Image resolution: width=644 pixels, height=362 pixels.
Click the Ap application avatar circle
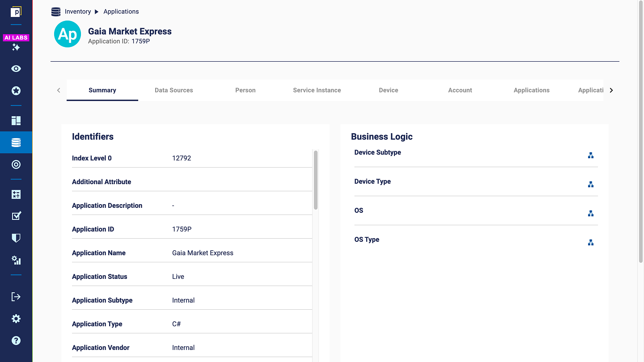click(68, 34)
